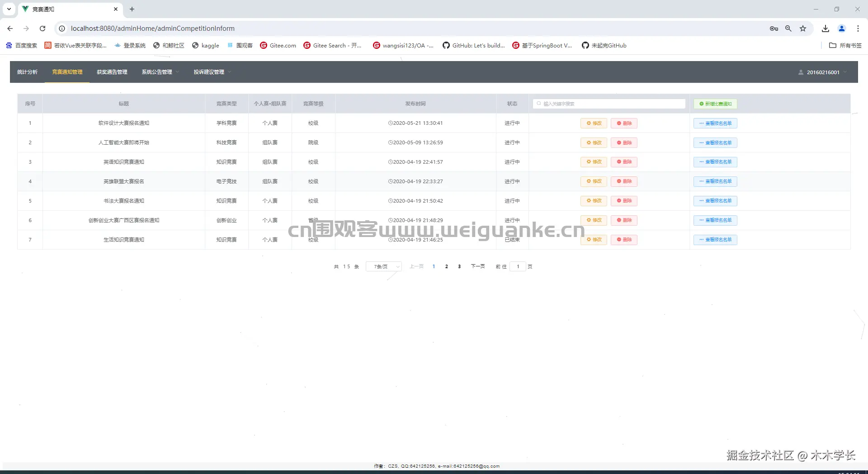Image resolution: width=868 pixels, height=474 pixels.
Task: Expand the 系统公告管理 submenu
Action: pyautogui.click(x=160, y=72)
